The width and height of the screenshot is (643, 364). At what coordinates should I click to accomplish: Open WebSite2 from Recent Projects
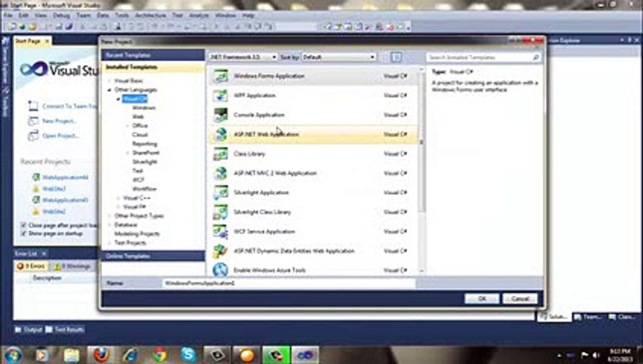point(54,211)
